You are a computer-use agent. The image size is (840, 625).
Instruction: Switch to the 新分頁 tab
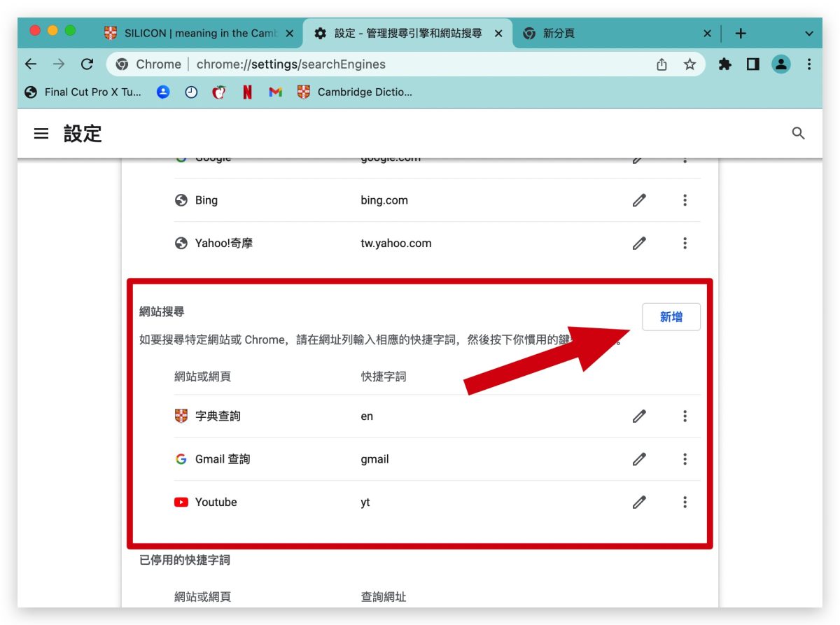618,33
